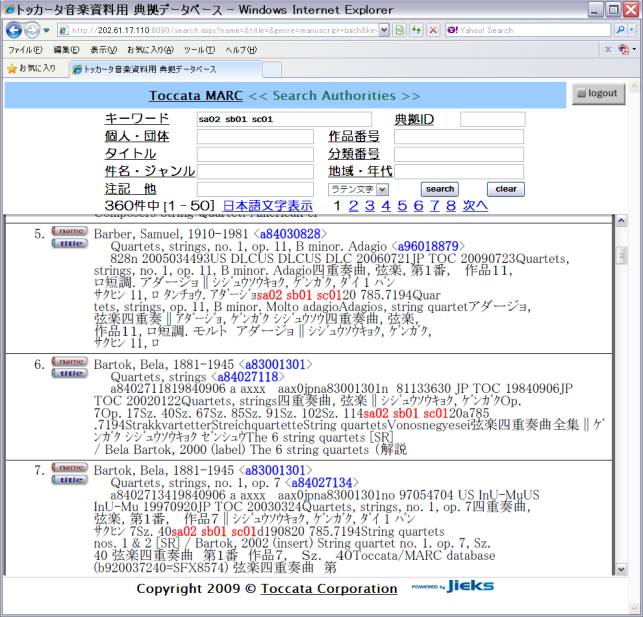Open the ファイル(F) menu

25,50
